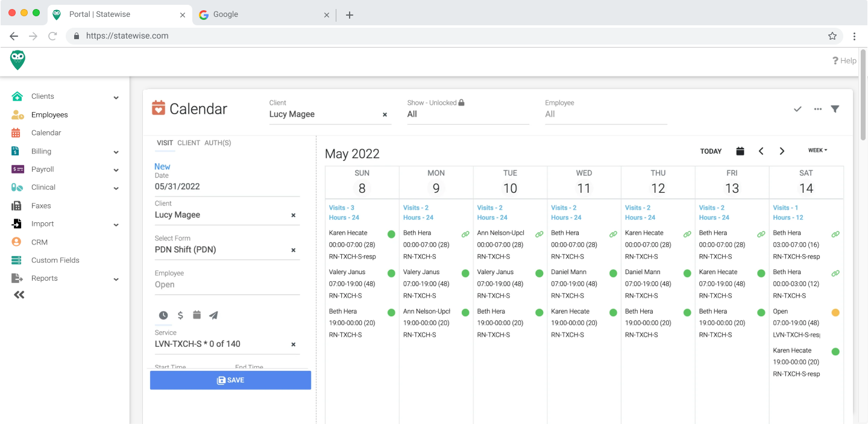Click link icon on Tuesday Ann Nelson-Upcl visit
The width and height of the screenshot is (868, 424).
pyautogui.click(x=539, y=234)
